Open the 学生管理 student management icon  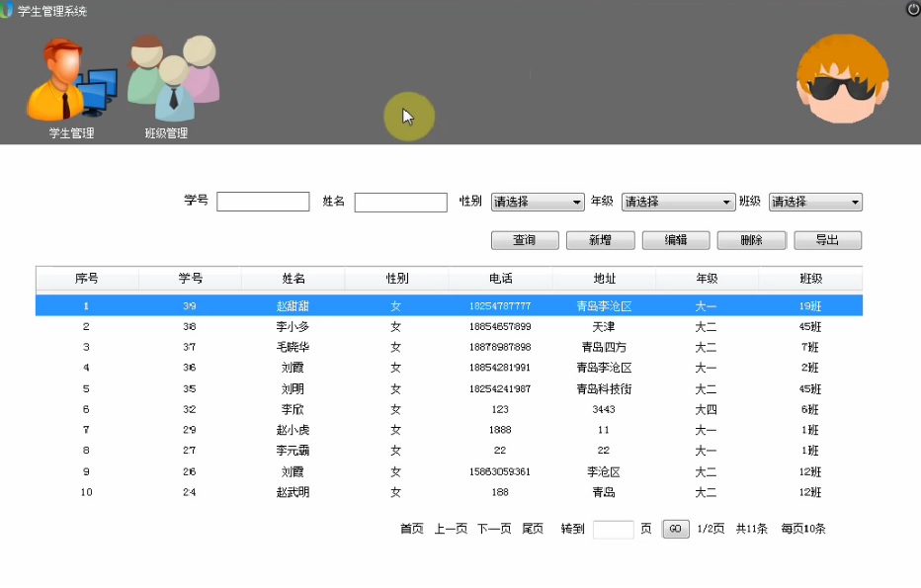71,84
